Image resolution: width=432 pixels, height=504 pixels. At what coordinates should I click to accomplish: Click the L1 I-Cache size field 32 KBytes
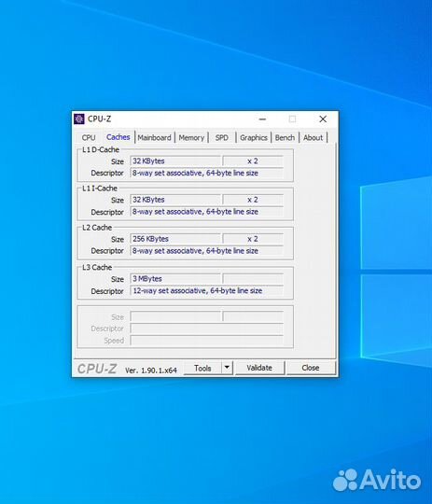pos(175,200)
